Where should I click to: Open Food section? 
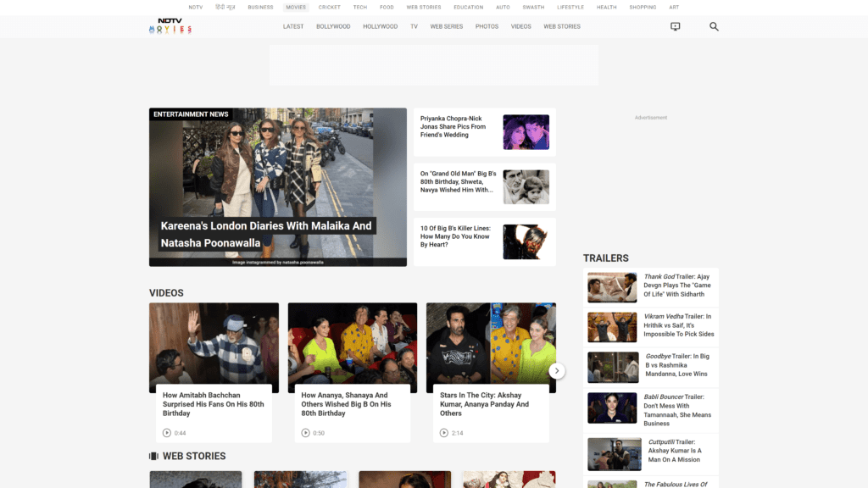tap(387, 7)
